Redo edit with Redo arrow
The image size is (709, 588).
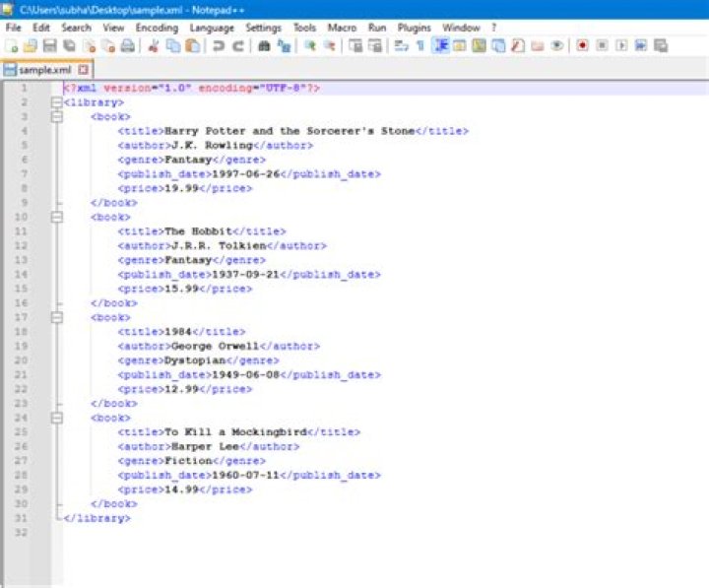click(238, 45)
